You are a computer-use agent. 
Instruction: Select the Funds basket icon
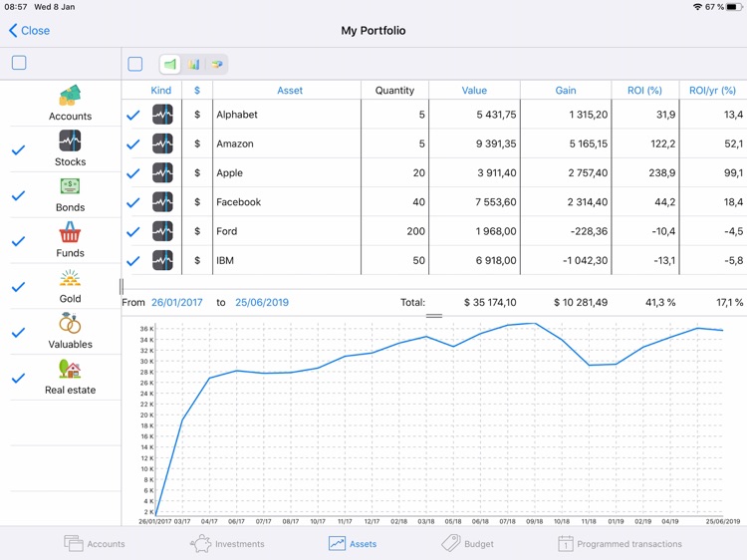tap(70, 232)
